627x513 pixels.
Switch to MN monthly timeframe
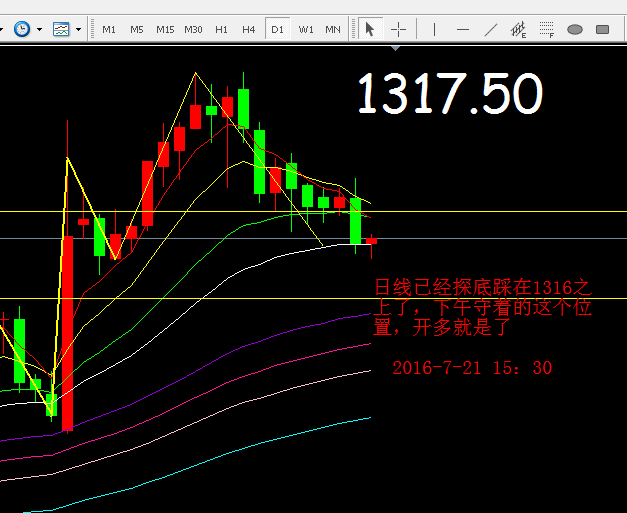pyautogui.click(x=333, y=30)
